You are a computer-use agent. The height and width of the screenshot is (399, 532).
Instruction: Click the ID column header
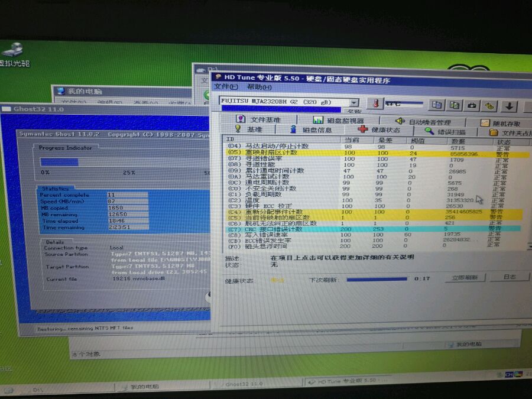pos(283,139)
